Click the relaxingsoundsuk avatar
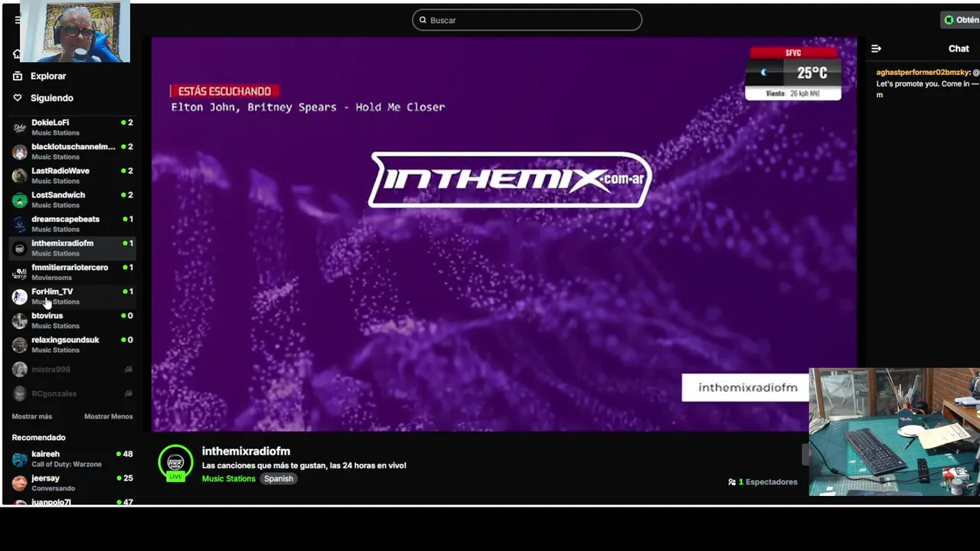The width and height of the screenshot is (980, 551). [x=20, y=344]
